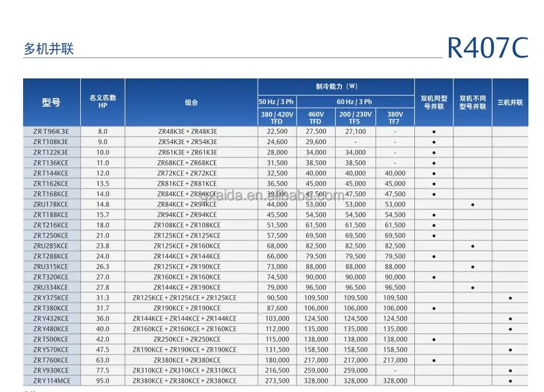Click the R407C refrigerant title
544x392 pixels.
tap(487, 47)
